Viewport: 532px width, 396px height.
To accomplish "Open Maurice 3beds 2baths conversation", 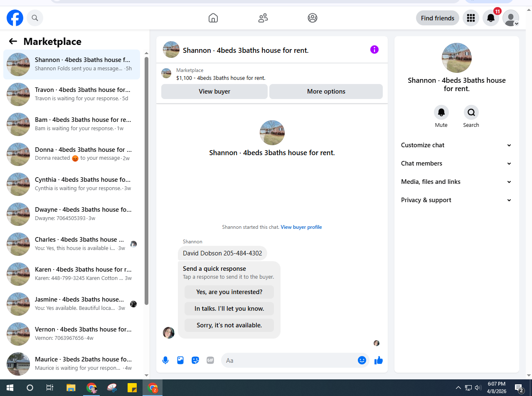I will click(72, 364).
